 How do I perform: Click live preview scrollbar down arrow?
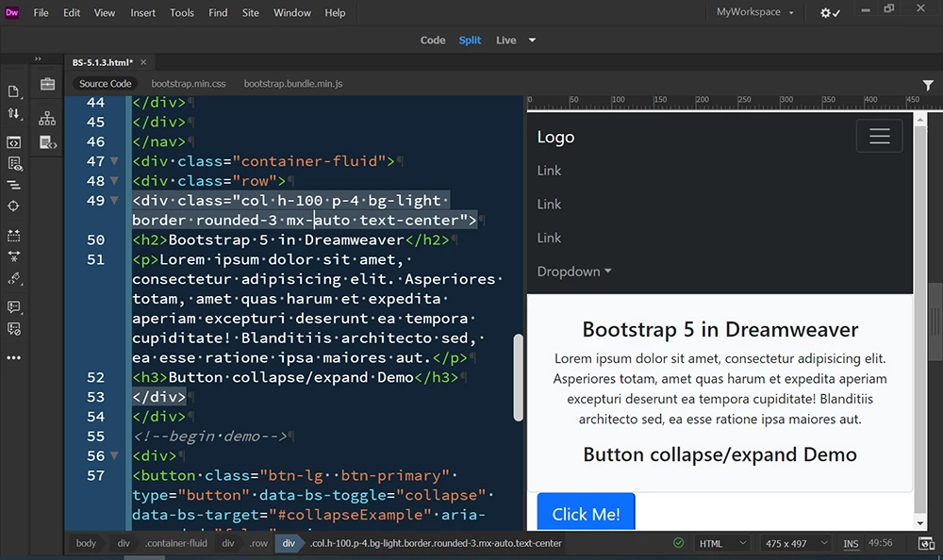tap(919, 523)
